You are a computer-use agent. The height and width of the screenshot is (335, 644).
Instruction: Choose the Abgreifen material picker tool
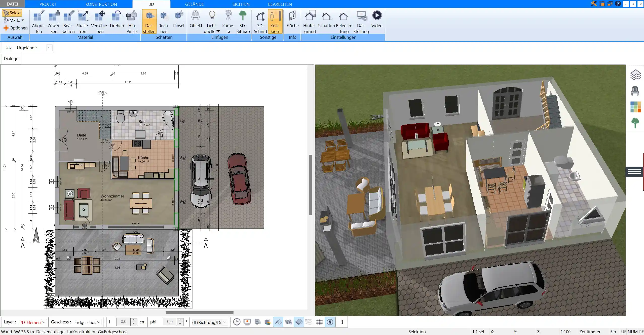click(39, 22)
